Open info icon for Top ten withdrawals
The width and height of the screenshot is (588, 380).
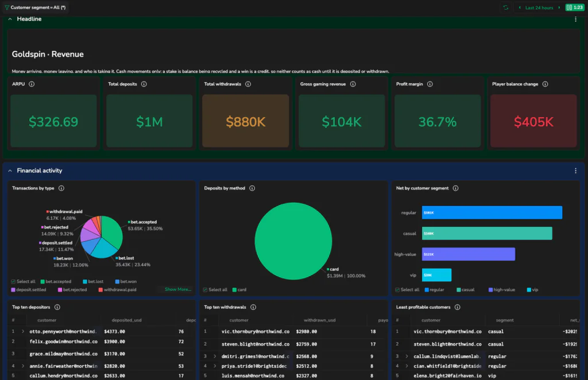point(253,307)
